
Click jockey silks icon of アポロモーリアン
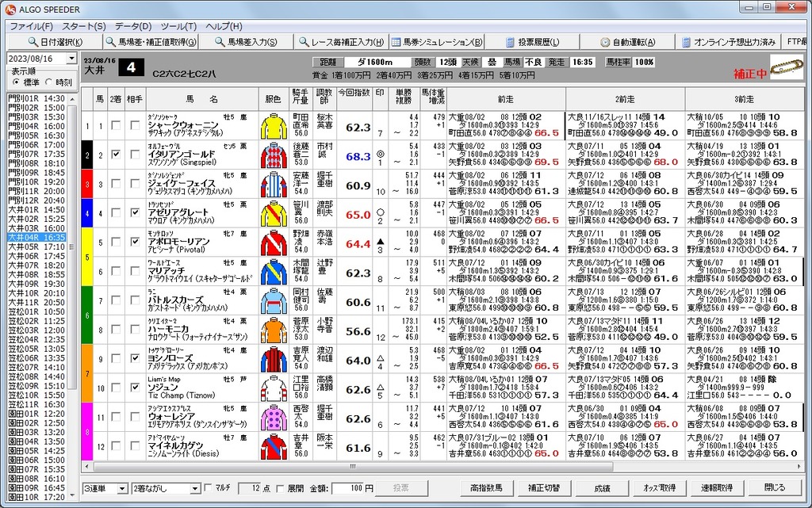(274, 243)
